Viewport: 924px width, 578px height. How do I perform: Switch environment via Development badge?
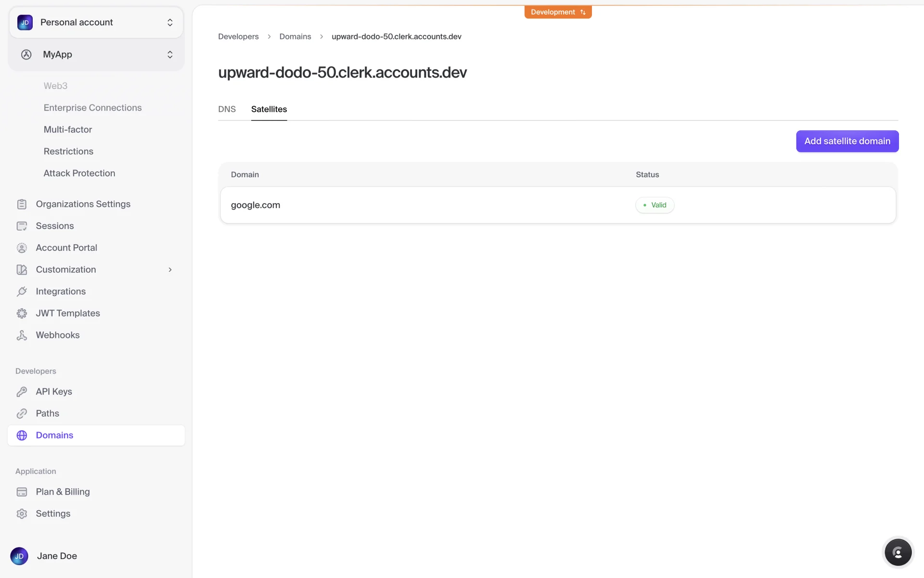[x=558, y=12]
